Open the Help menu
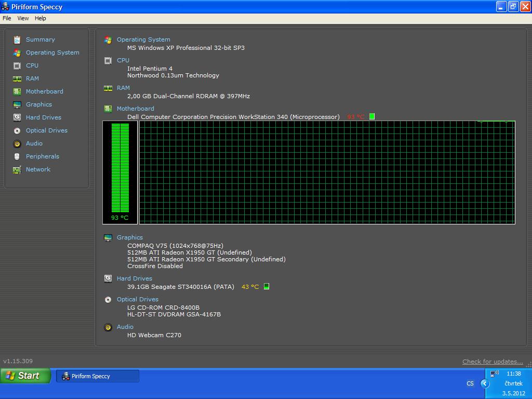The image size is (532, 399). pyautogui.click(x=41, y=18)
